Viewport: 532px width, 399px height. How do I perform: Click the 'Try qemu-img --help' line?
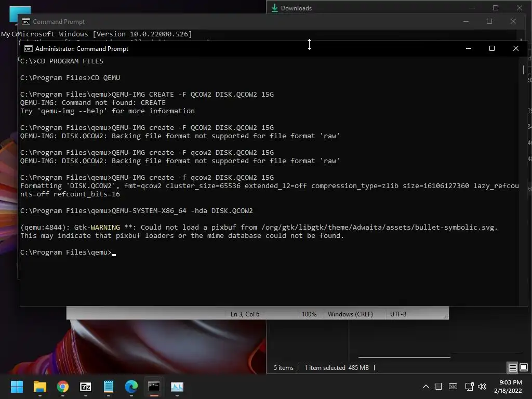[108, 111]
